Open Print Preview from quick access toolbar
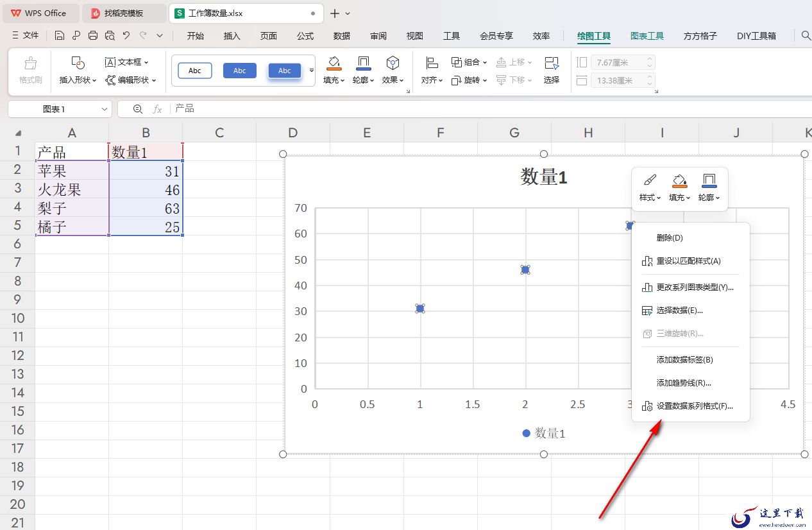 [110, 35]
